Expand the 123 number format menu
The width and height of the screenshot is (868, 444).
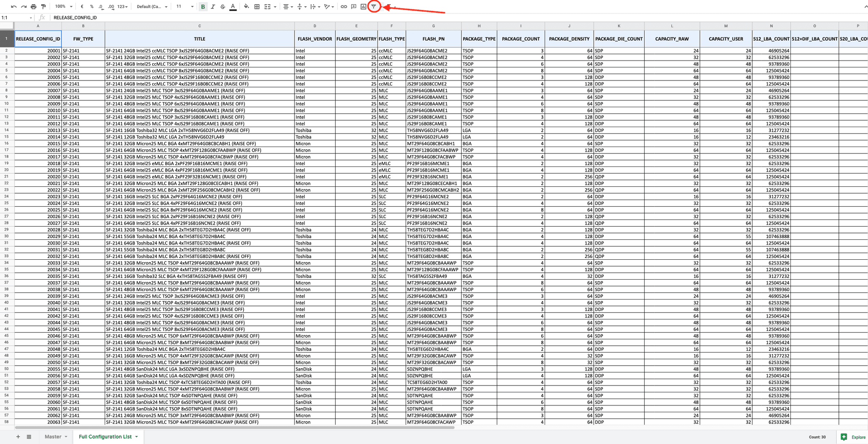122,6
